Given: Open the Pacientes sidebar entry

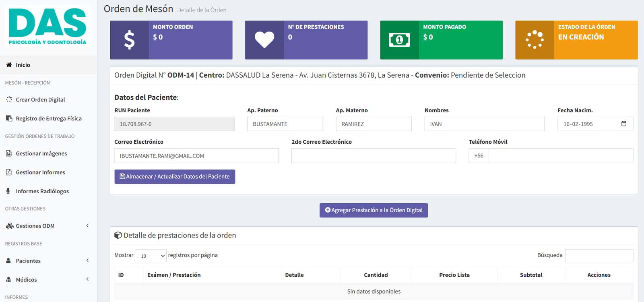Looking at the screenshot, I should coord(48,261).
